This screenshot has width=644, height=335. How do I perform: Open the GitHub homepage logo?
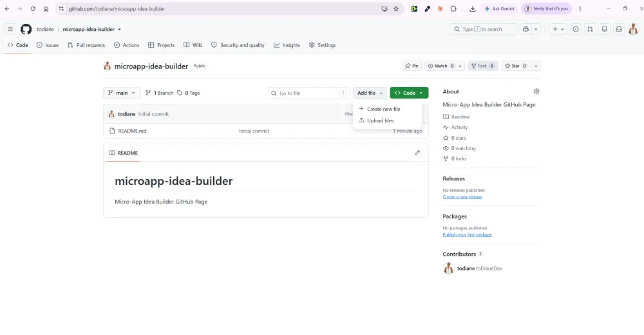click(x=26, y=29)
